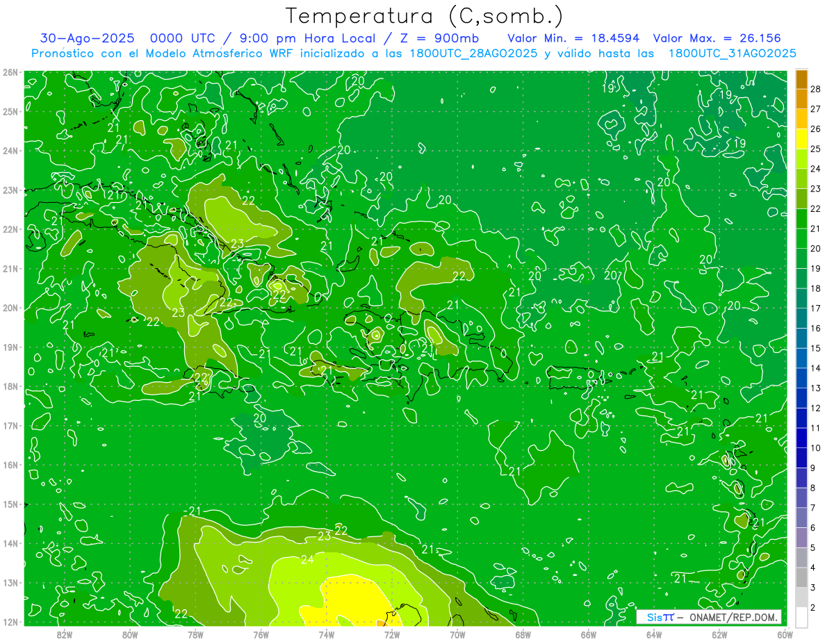Click the title Temperatura (C,somb.)
This screenshot has height=644, width=834.
pos(424,17)
